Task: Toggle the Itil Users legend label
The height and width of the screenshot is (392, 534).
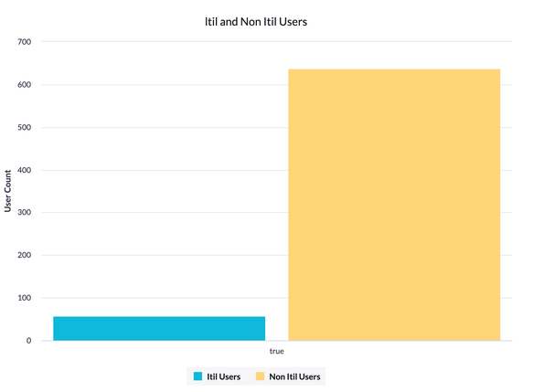Action: [224, 376]
